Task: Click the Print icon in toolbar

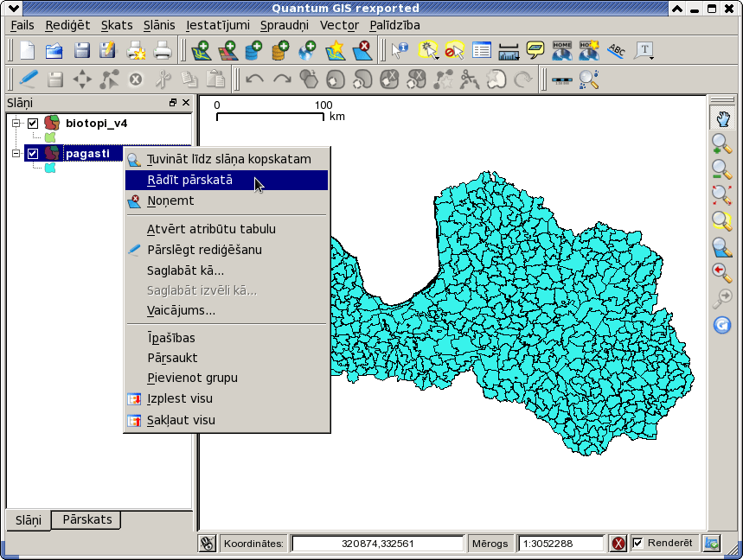Action: click(163, 50)
